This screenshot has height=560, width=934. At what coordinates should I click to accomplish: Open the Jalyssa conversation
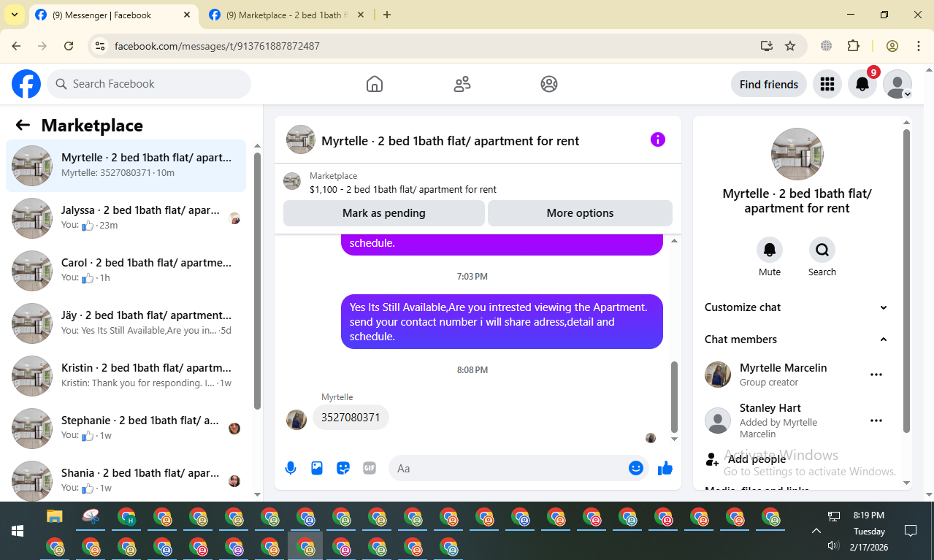126,218
